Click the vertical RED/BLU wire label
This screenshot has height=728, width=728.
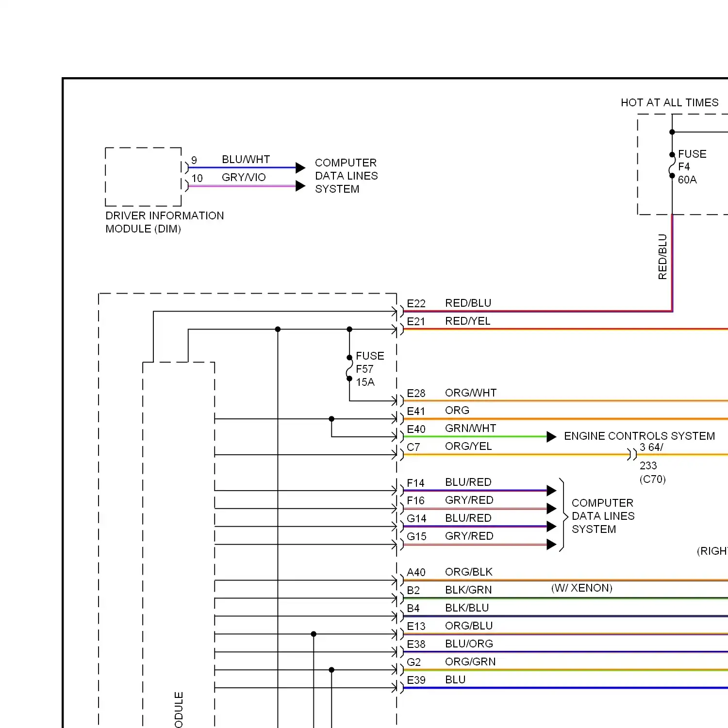[662, 257]
